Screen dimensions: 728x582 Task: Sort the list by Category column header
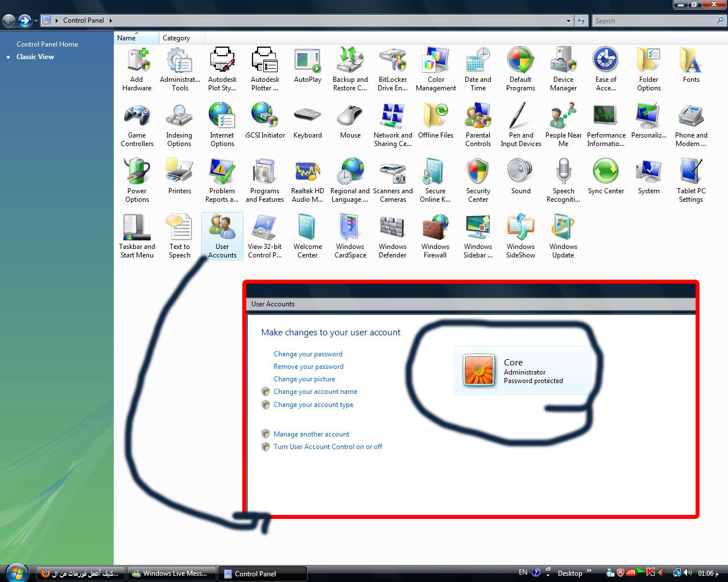pos(181,38)
